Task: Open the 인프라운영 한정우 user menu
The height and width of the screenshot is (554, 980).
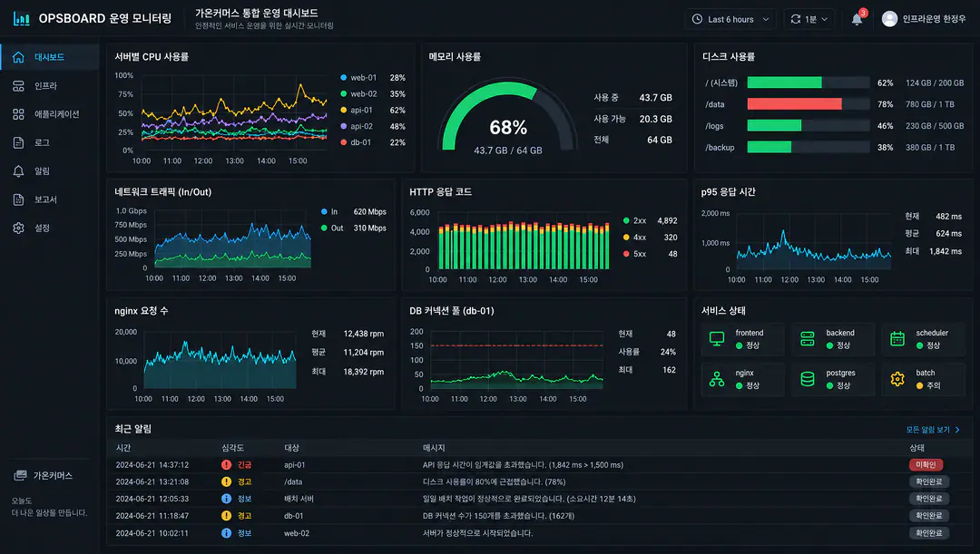Action: coord(924,19)
